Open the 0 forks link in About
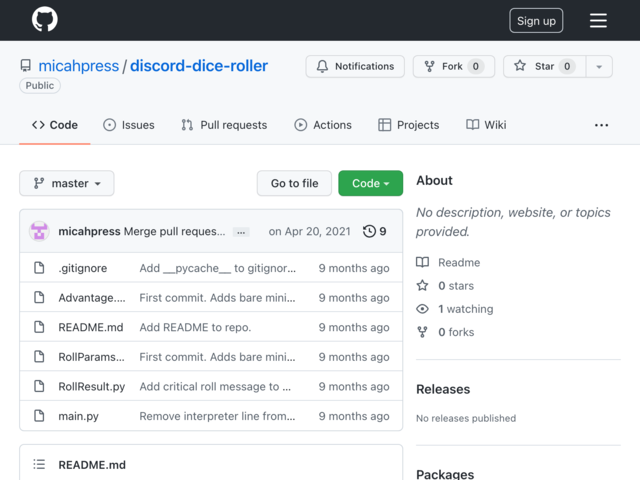Screen dimensions: 640x480 (456, 332)
